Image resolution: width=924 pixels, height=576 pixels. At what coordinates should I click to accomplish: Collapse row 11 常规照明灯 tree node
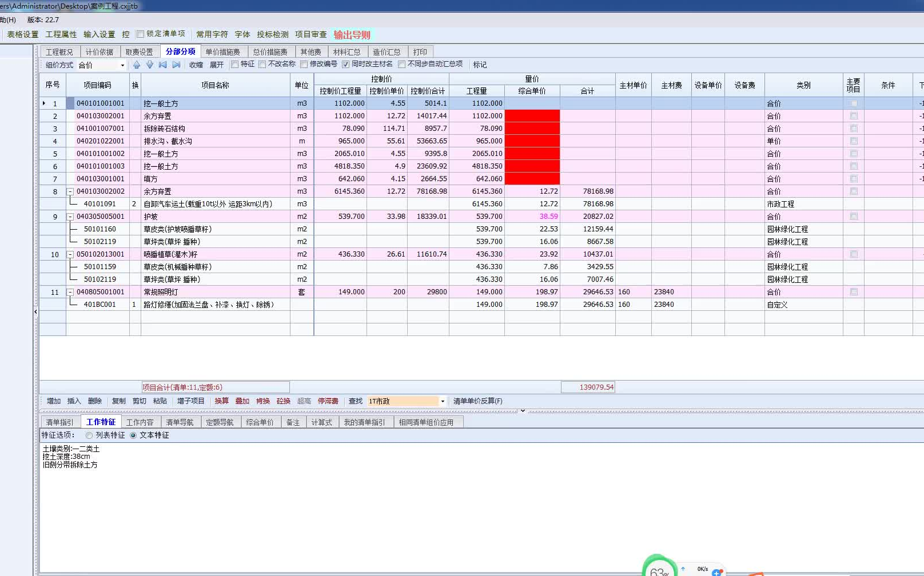pyautogui.click(x=70, y=292)
